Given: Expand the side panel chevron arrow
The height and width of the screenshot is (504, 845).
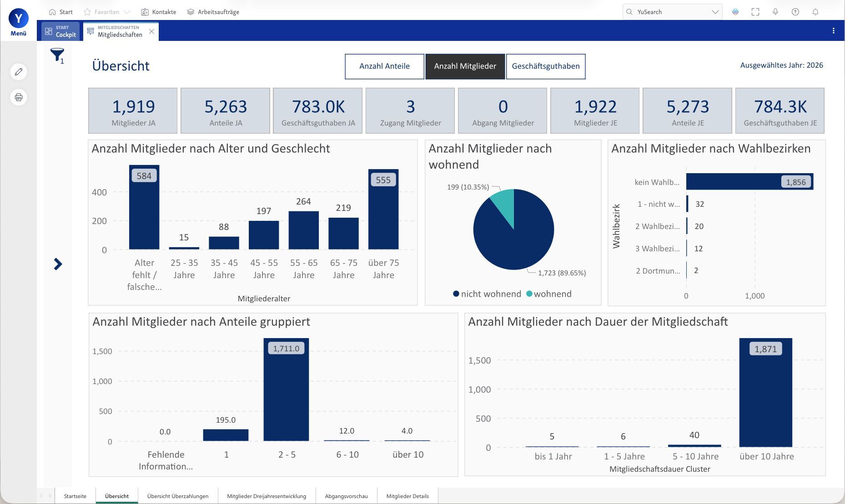Looking at the screenshot, I should [x=58, y=264].
